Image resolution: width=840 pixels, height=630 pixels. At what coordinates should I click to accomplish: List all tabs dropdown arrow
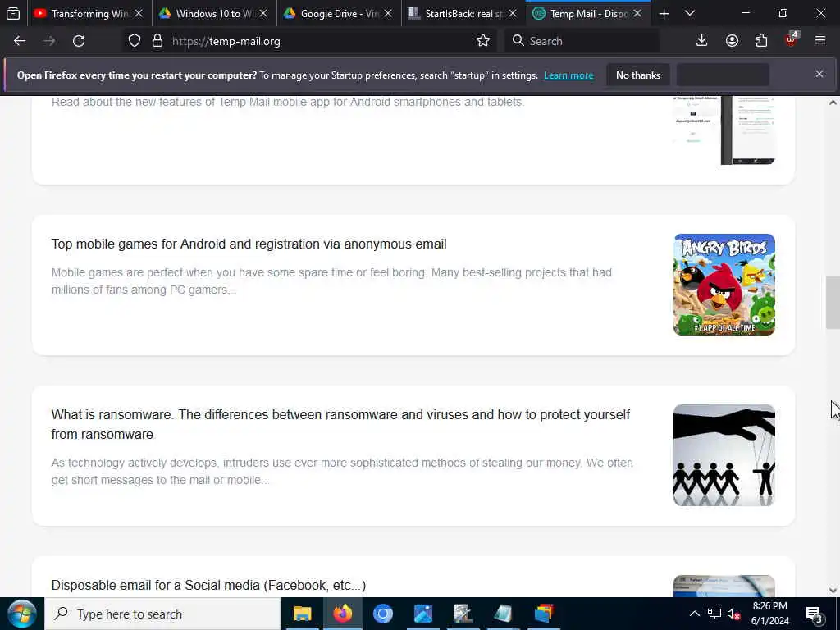(x=690, y=13)
